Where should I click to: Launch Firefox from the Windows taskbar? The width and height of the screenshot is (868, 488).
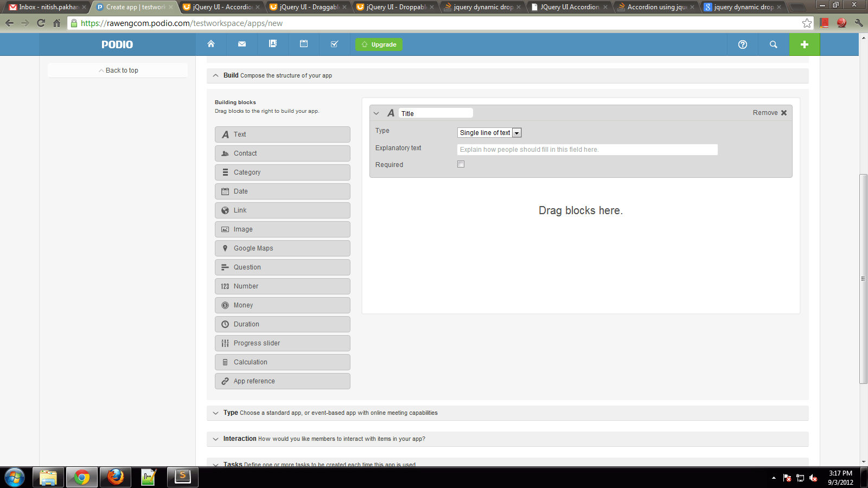click(x=115, y=477)
